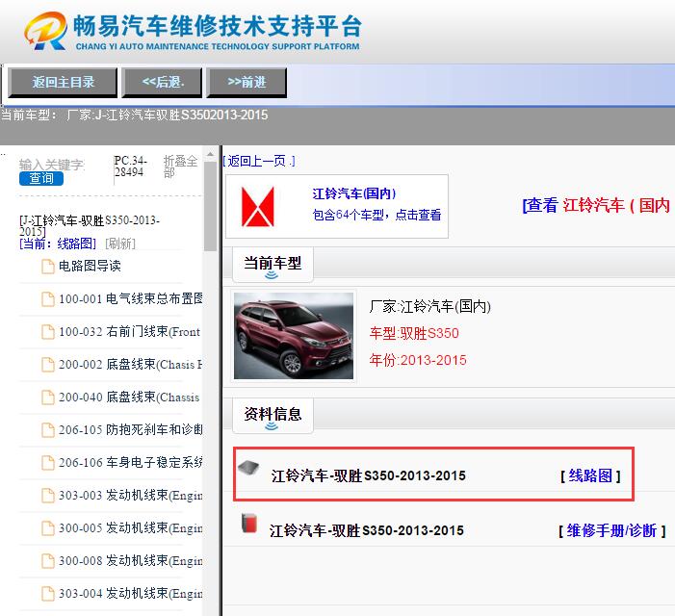Click the 当前：线路图 link

58,244
